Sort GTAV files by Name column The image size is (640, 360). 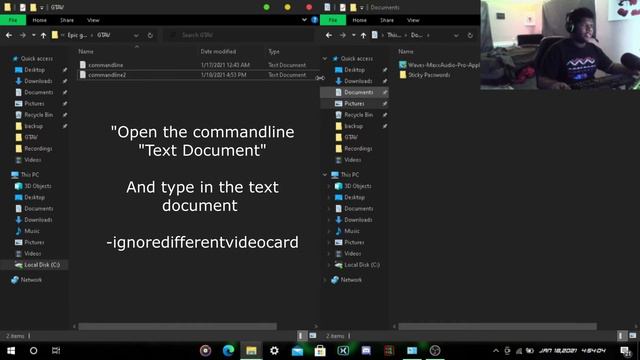coord(86,51)
